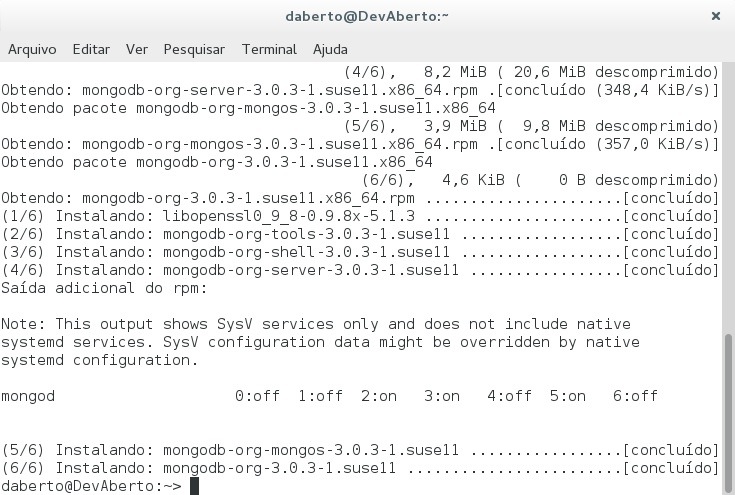
Task: Open the Editar menu
Action: (x=91, y=49)
